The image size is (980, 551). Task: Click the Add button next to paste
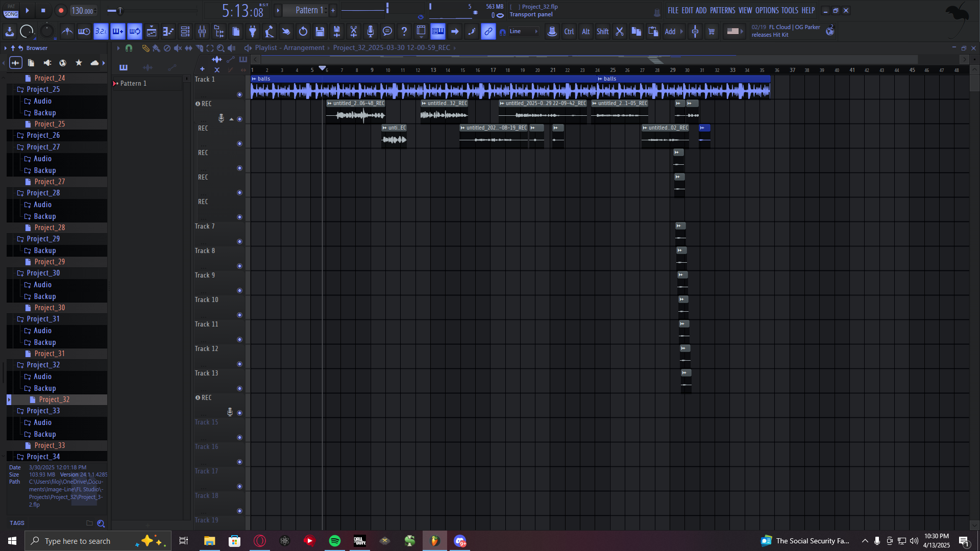pyautogui.click(x=670, y=32)
